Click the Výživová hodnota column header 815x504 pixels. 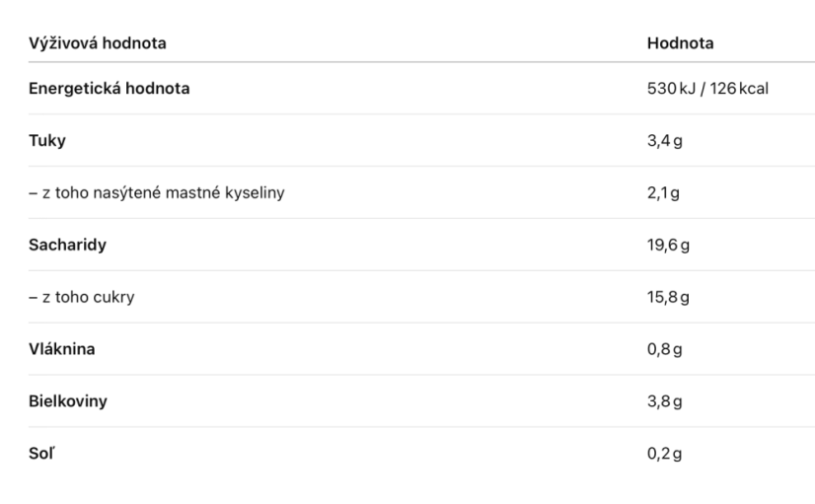(98, 43)
